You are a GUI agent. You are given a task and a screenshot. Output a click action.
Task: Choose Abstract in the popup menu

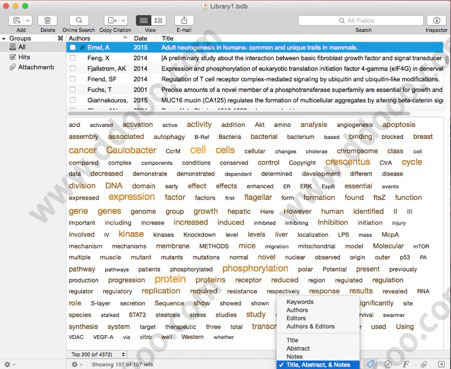click(298, 348)
